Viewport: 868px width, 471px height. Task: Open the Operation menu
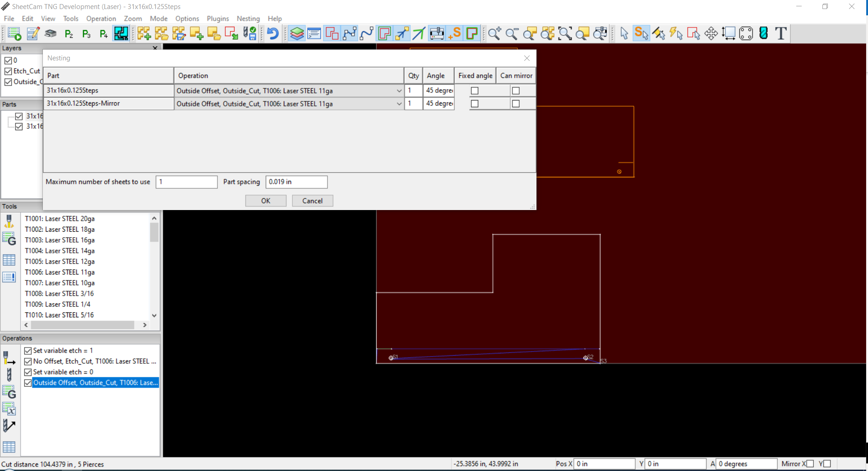pyautogui.click(x=101, y=18)
